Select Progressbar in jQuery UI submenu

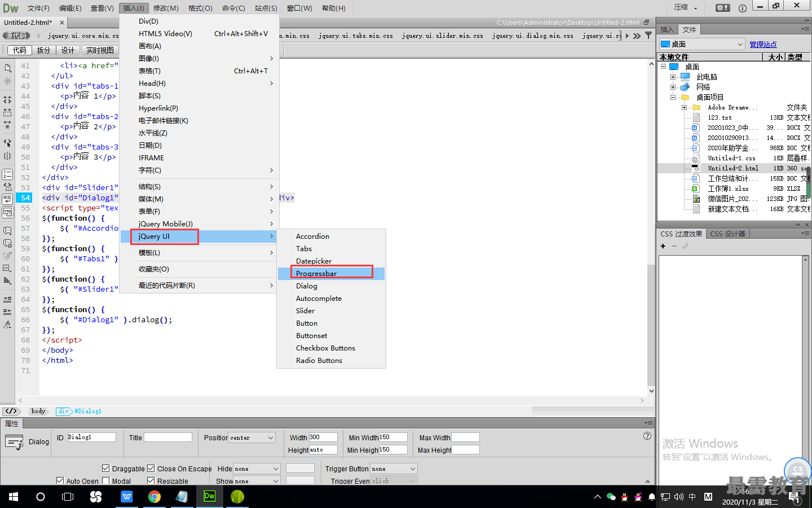pos(331,273)
